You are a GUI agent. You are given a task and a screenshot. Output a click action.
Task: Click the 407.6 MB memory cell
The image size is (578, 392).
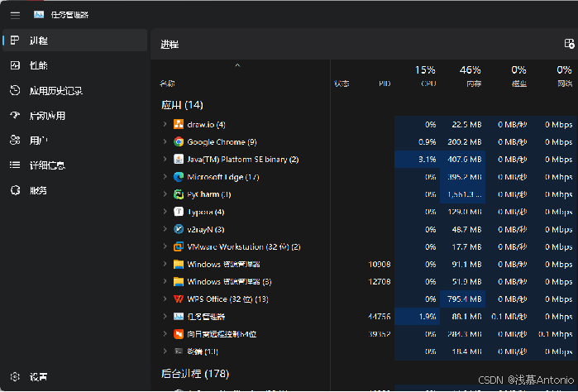click(462, 160)
